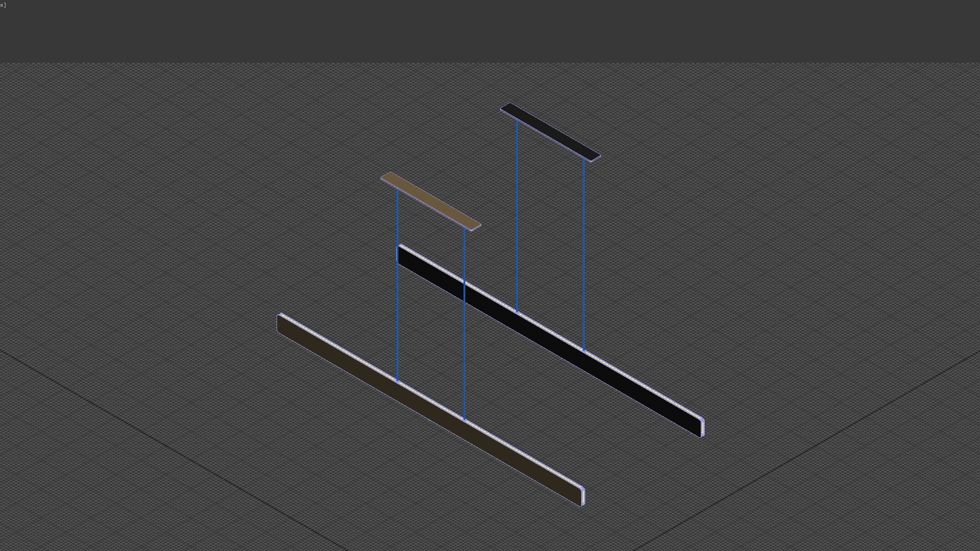Select the brown pendant light bar

point(430,410)
